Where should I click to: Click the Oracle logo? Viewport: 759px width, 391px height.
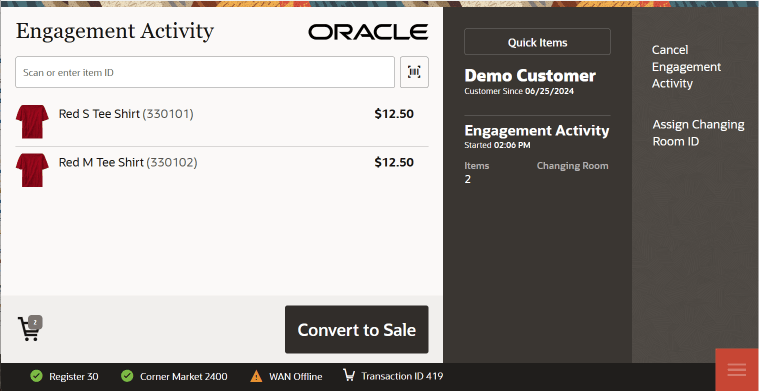pyautogui.click(x=368, y=32)
